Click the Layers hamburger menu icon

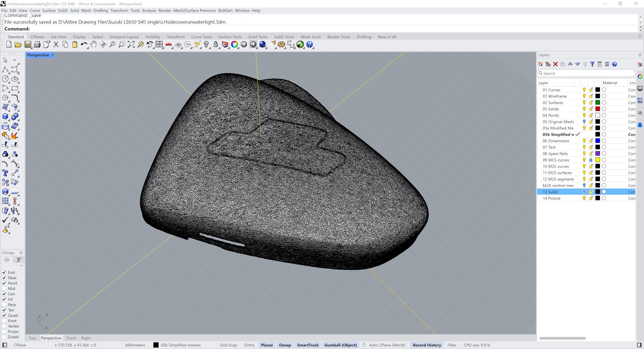607,64
